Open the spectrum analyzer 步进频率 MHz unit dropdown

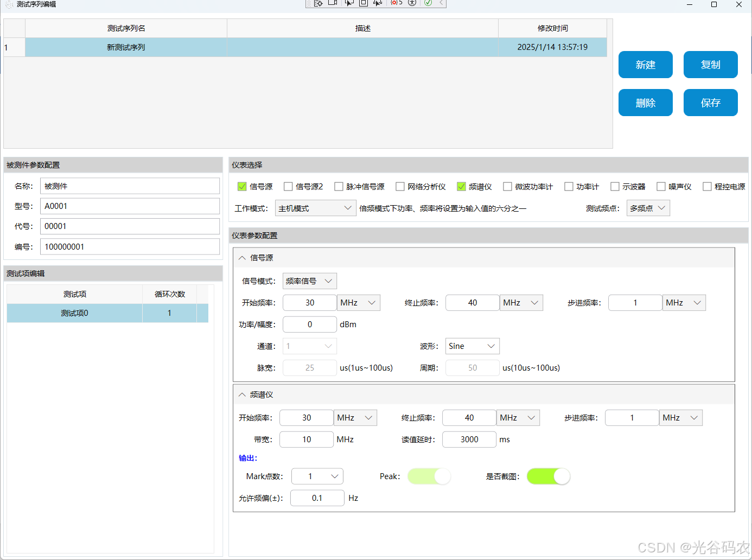click(x=681, y=418)
